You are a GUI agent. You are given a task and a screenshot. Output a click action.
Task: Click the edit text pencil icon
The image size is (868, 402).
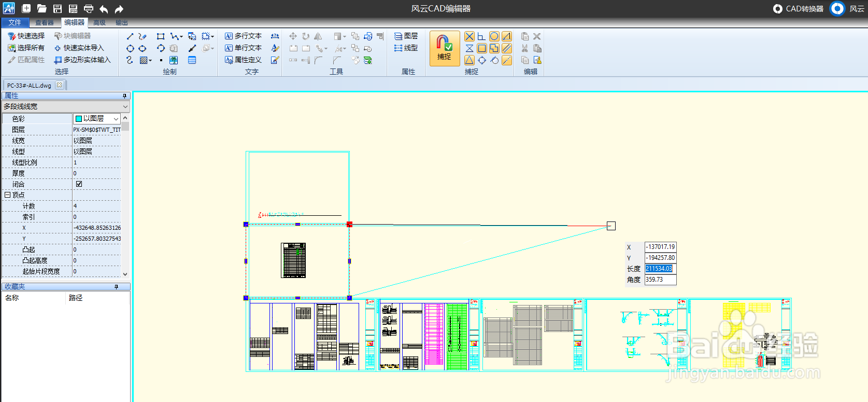pos(275,60)
